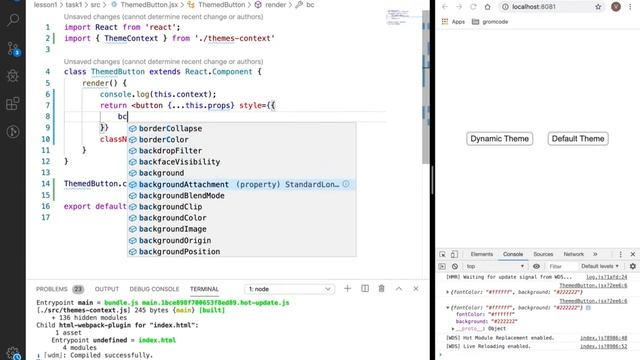Open the console context 'top' dropdown

coord(495,266)
